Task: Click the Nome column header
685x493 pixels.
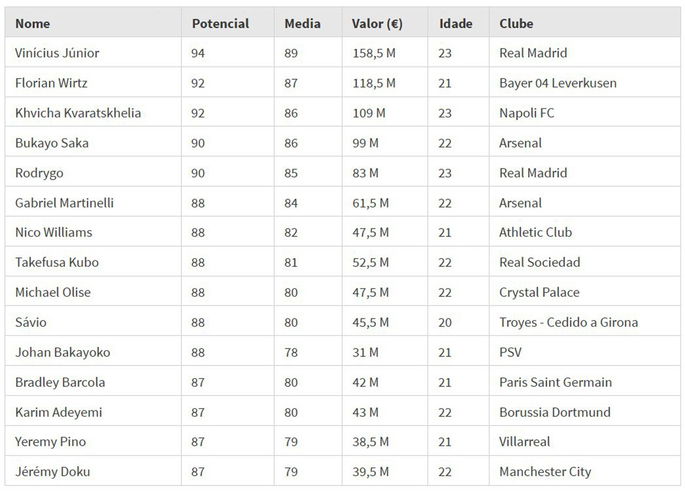Action: tap(33, 23)
